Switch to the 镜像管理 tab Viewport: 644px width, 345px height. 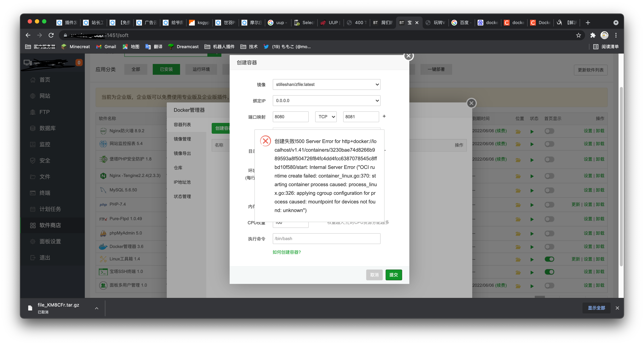182,139
